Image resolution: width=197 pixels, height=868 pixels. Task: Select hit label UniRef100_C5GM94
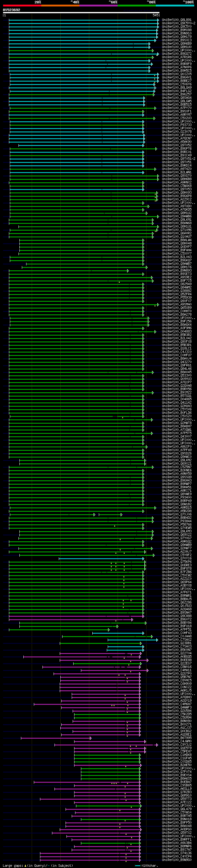176,718
